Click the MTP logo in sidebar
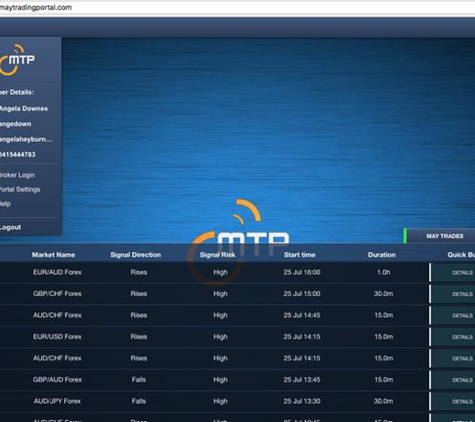Screen dimensions: 475x422 (x=17, y=60)
